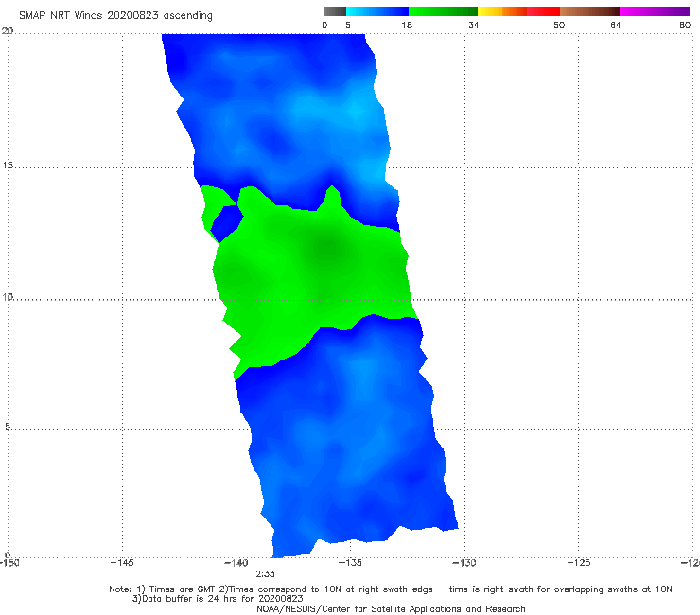Click the brown segment of the color bar
700x615 pixels.
tap(589, 11)
